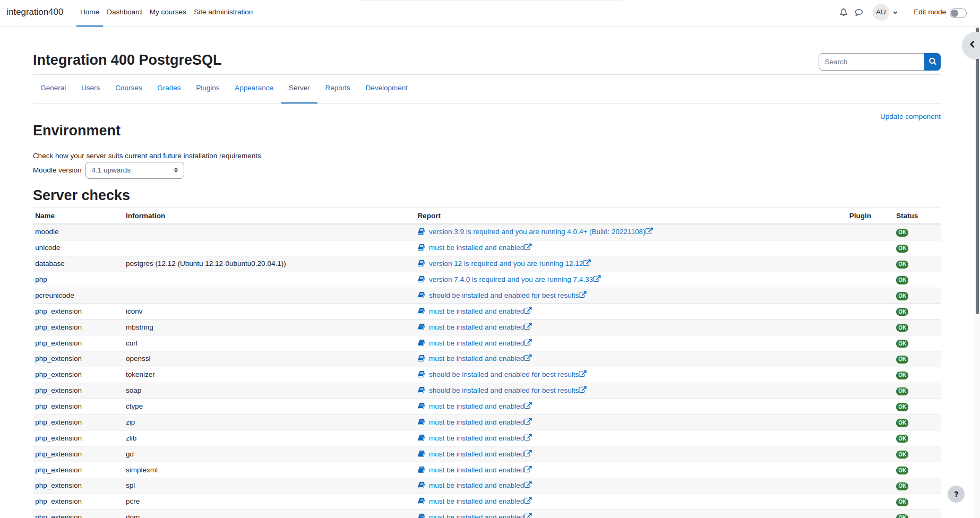Open the block drawer arrow
980x518 pixels.
tap(972, 45)
